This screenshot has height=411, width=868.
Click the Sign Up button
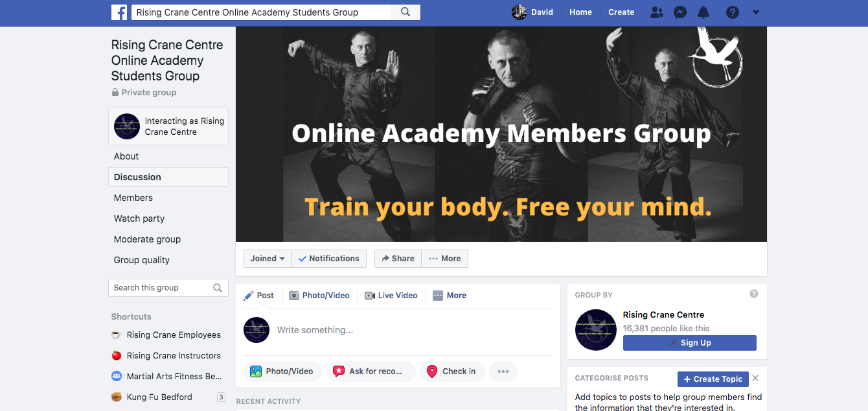689,343
